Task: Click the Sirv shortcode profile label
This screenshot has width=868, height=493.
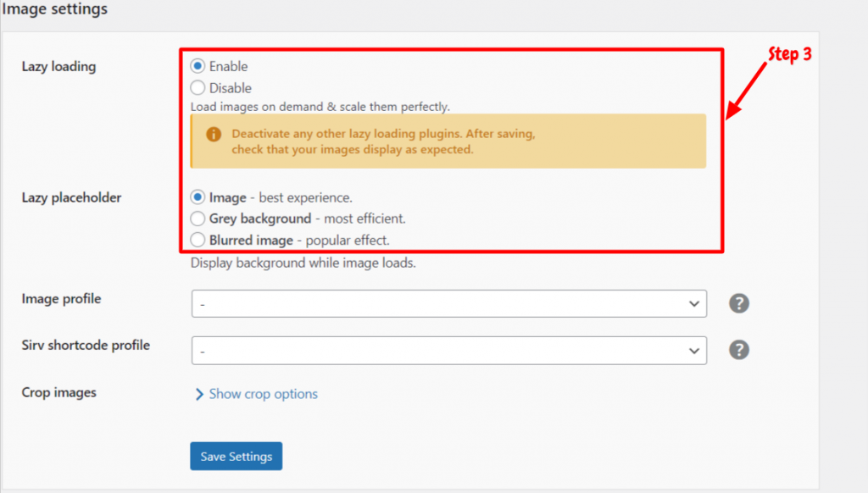Action: [x=86, y=346]
